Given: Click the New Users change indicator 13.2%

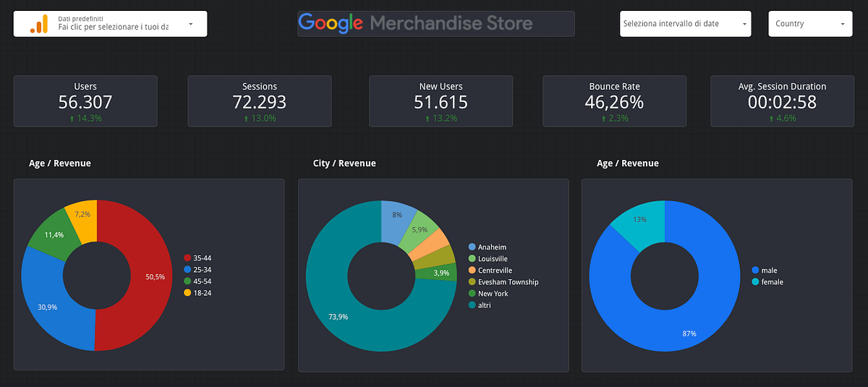Looking at the screenshot, I should tap(441, 118).
